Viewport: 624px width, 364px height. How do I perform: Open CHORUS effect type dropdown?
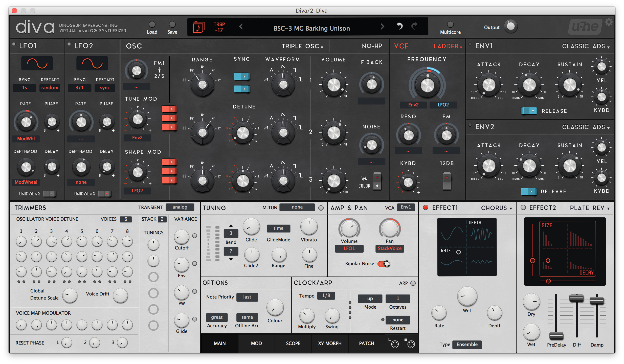coord(497,208)
